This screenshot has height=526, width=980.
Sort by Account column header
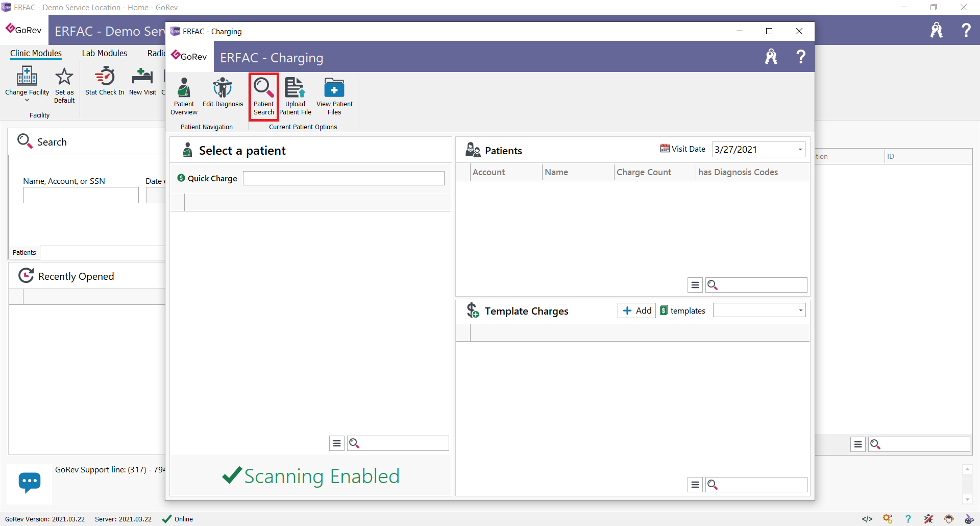point(506,172)
